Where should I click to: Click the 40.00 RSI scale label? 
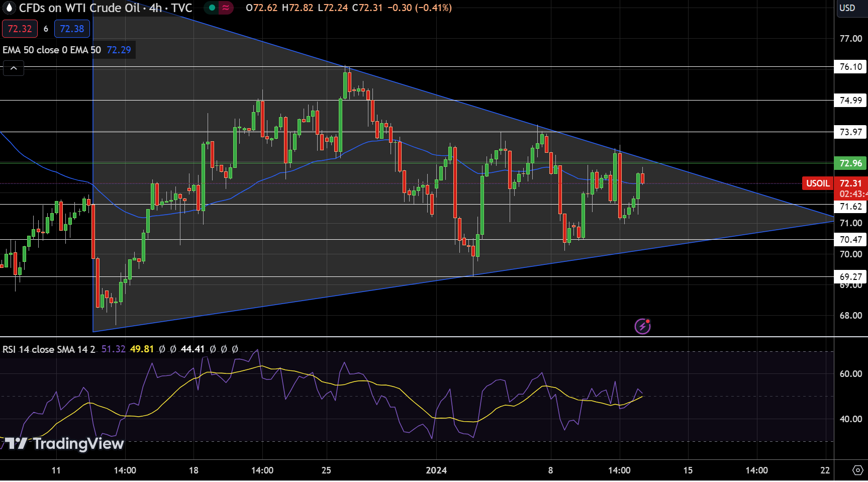(x=850, y=419)
